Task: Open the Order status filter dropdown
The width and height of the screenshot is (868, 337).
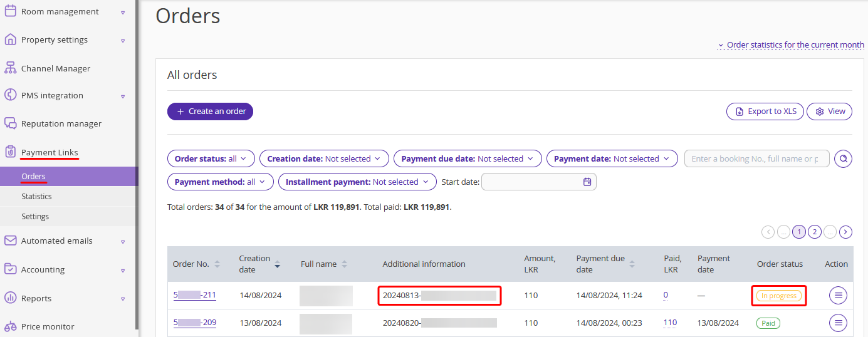Action: tap(211, 159)
